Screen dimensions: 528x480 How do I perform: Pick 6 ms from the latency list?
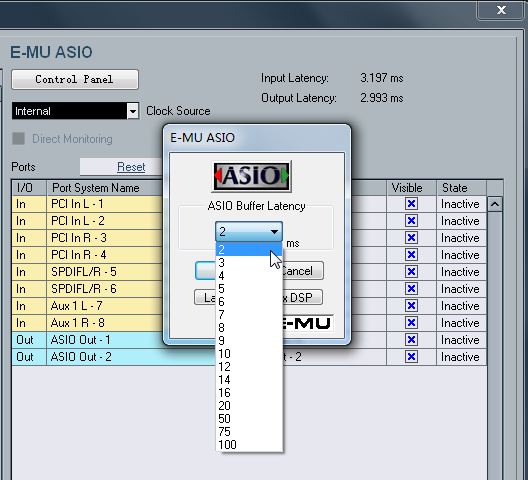249,301
